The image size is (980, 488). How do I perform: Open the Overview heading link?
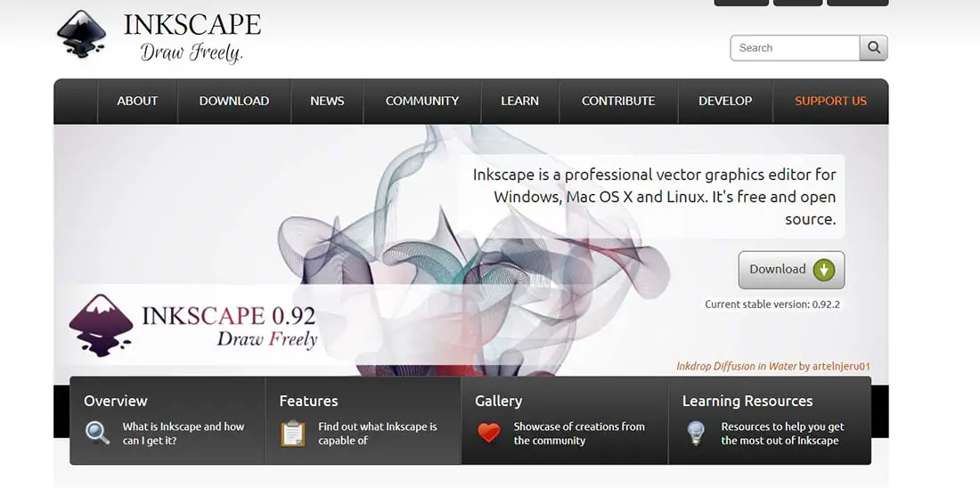(x=116, y=401)
